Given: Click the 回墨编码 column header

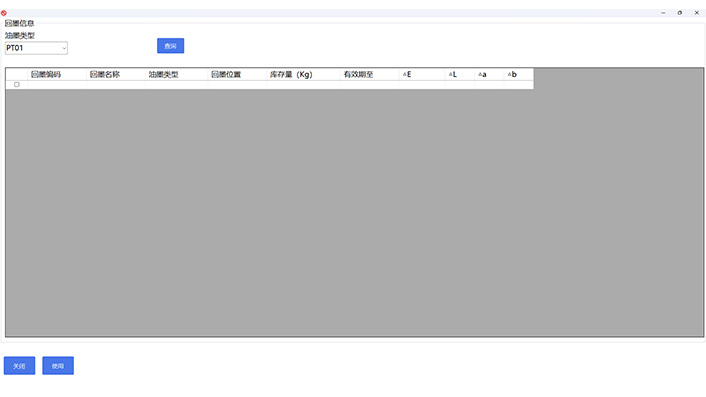Looking at the screenshot, I should pos(57,74).
